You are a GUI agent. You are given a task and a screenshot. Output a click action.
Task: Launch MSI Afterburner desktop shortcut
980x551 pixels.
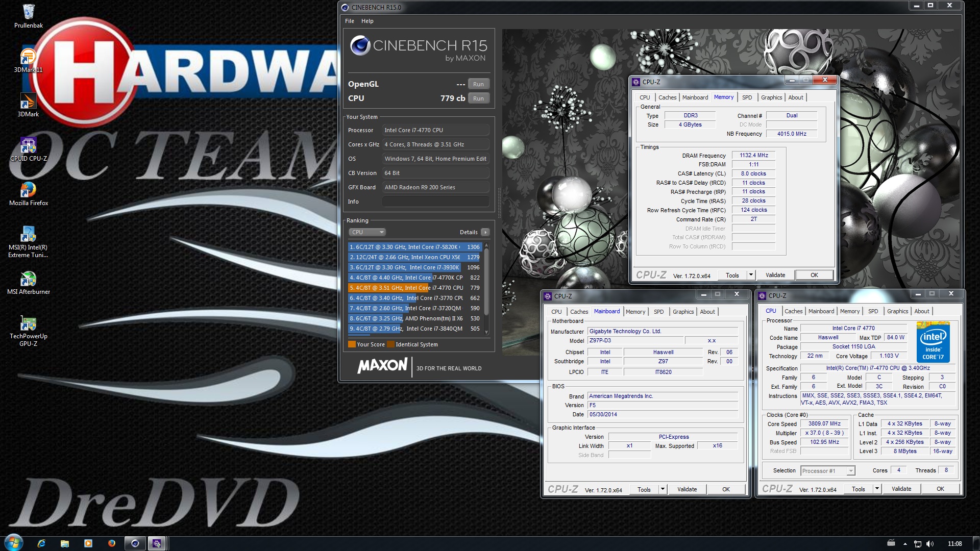coord(28,282)
